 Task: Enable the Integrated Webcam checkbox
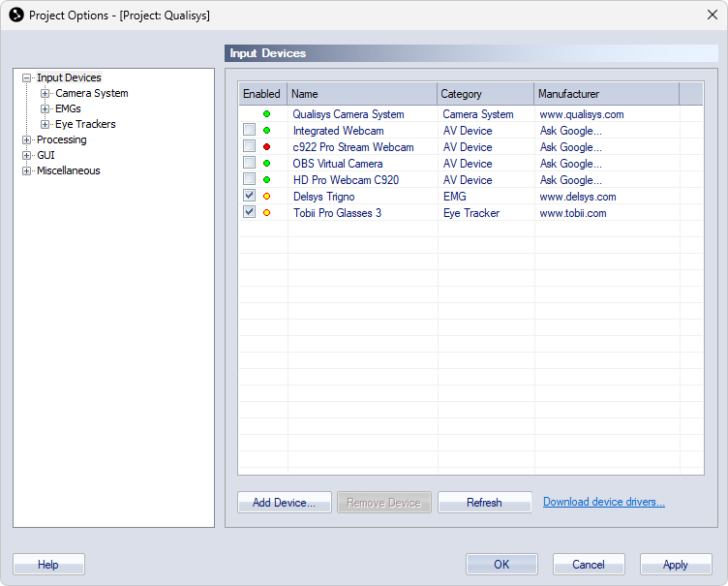pyautogui.click(x=250, y=131)
